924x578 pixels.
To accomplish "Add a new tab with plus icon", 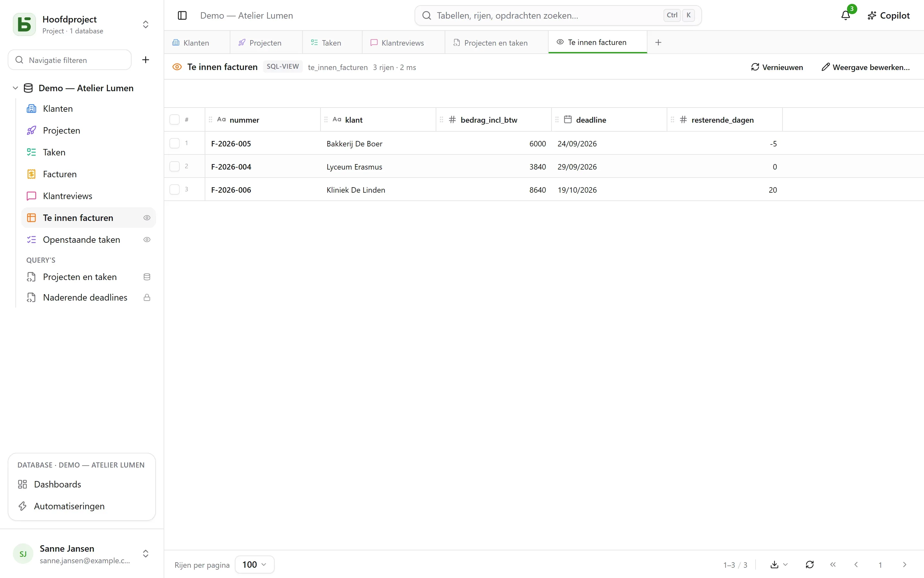I will pyautogui.click(x=658, y=42).
